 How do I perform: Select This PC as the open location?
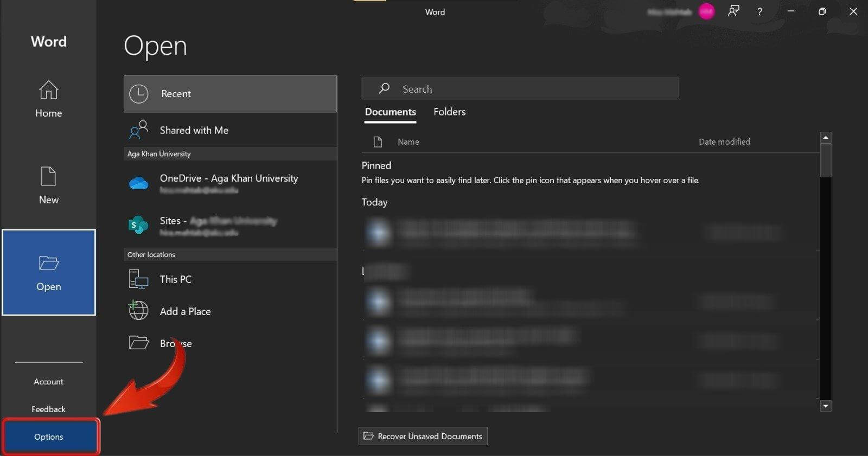(x=231, y=279)
